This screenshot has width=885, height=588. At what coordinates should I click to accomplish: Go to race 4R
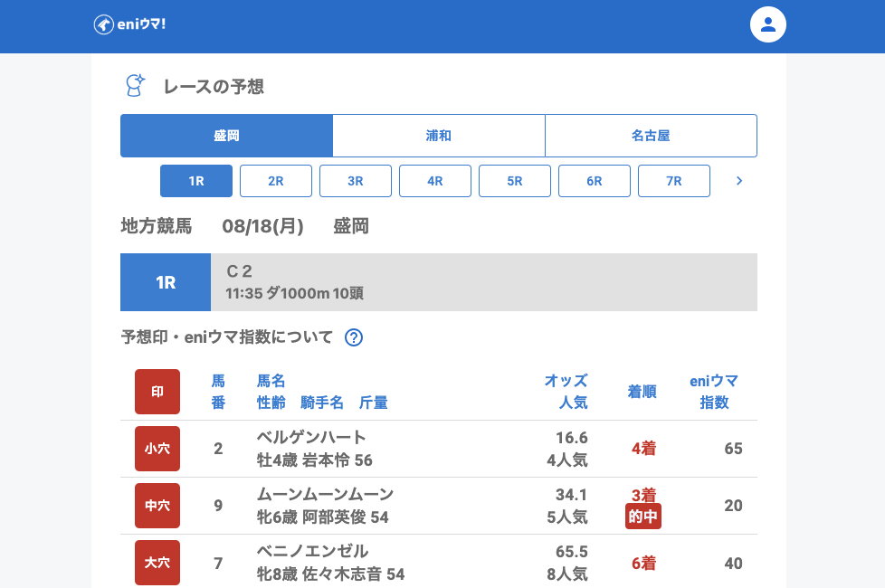click(x=435, y=181)
